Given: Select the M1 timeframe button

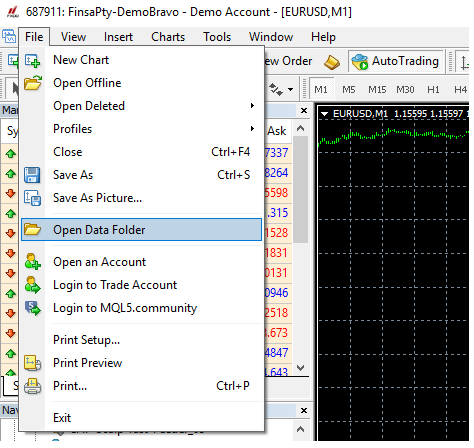Looking at the screenshot, I should pos(321,89).
